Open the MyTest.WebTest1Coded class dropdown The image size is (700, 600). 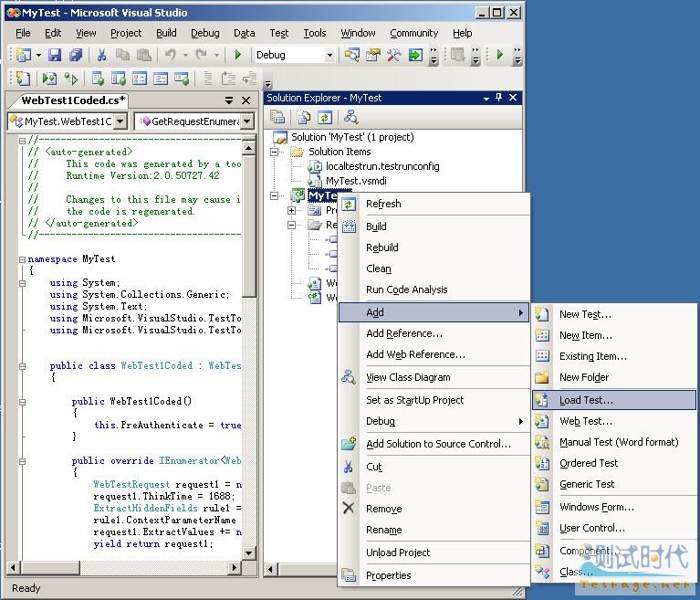120,121
